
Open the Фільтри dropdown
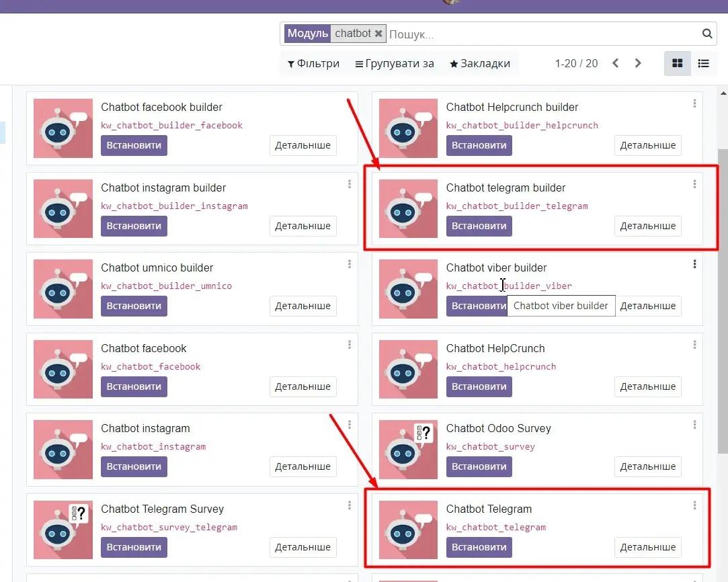[313, 64]
